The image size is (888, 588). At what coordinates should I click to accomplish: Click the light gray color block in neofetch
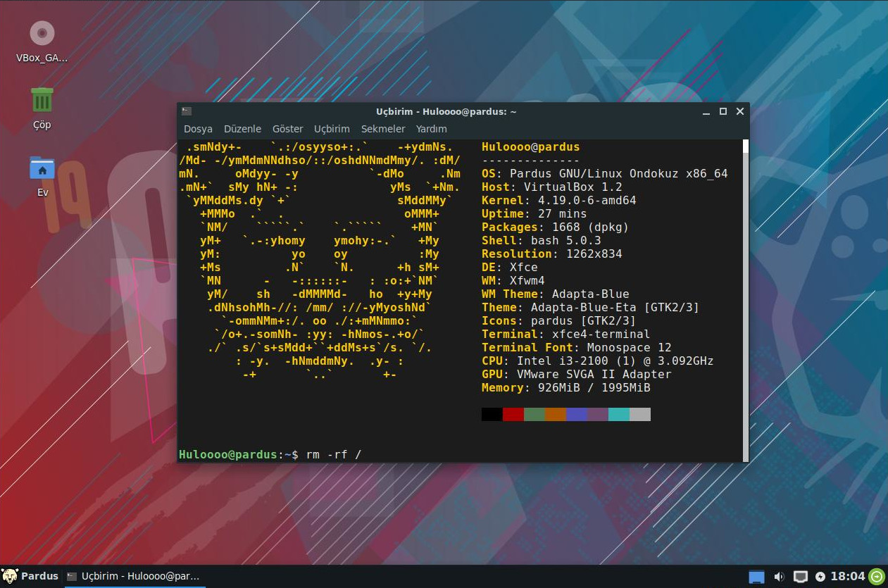click(640, 414)
